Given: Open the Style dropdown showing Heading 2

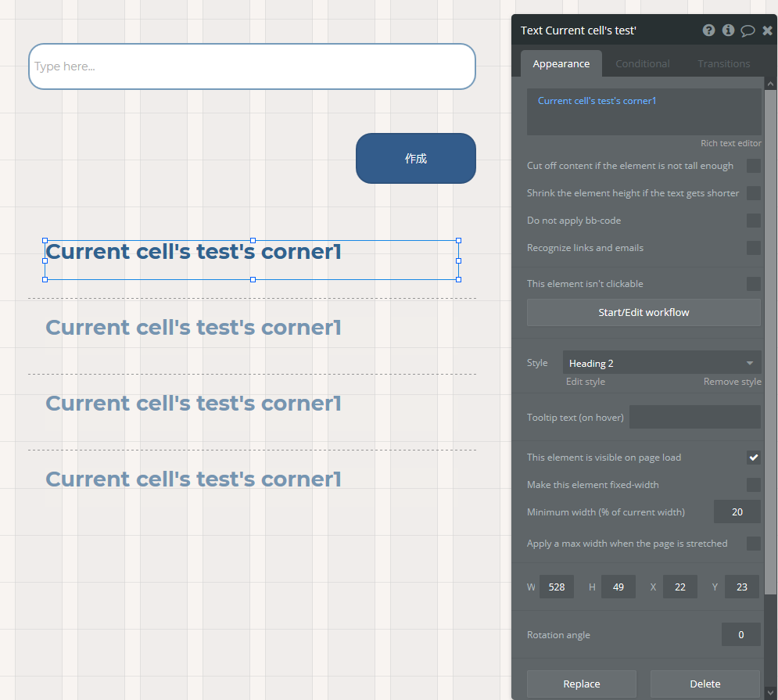Looking at the screenshot, I should pos(662,363).
